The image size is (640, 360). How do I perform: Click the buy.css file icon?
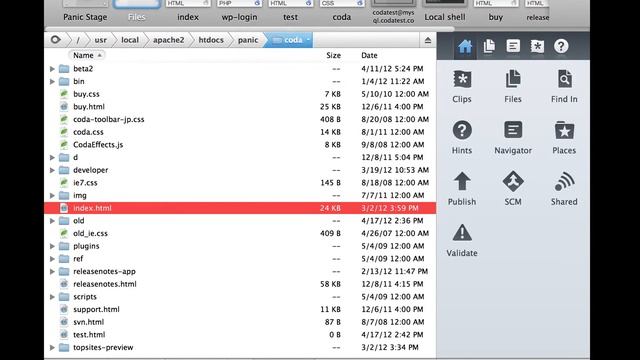(x=64, y=94)
